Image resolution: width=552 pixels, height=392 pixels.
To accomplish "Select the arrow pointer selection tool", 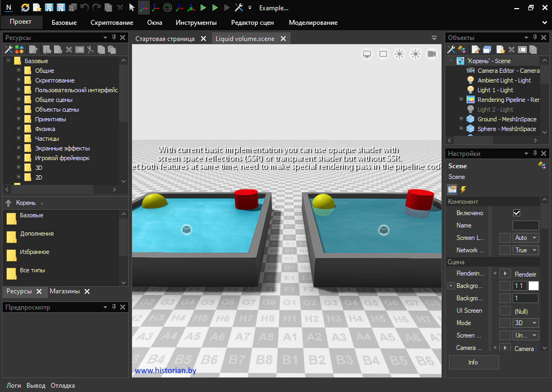I will pos(132,8).
